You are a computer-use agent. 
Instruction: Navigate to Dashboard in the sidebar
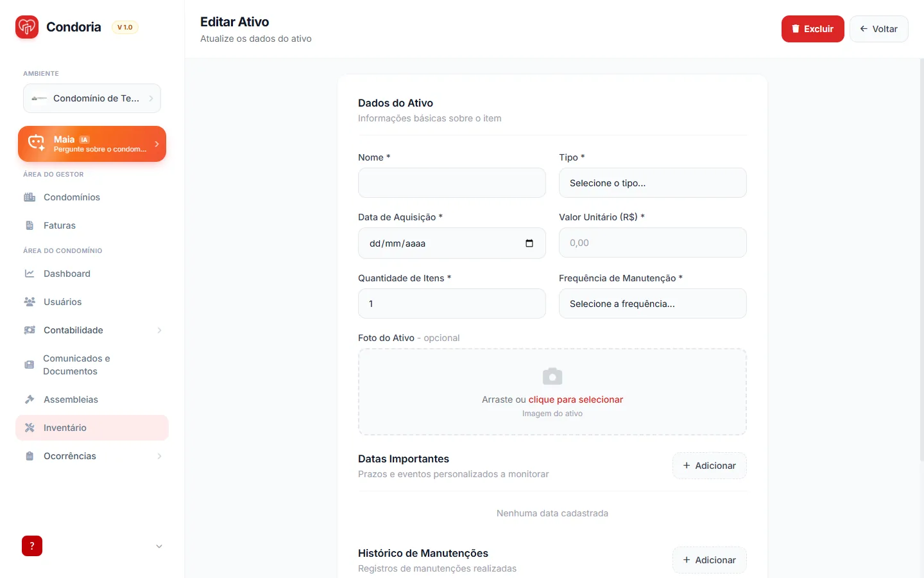coord(92,274)
